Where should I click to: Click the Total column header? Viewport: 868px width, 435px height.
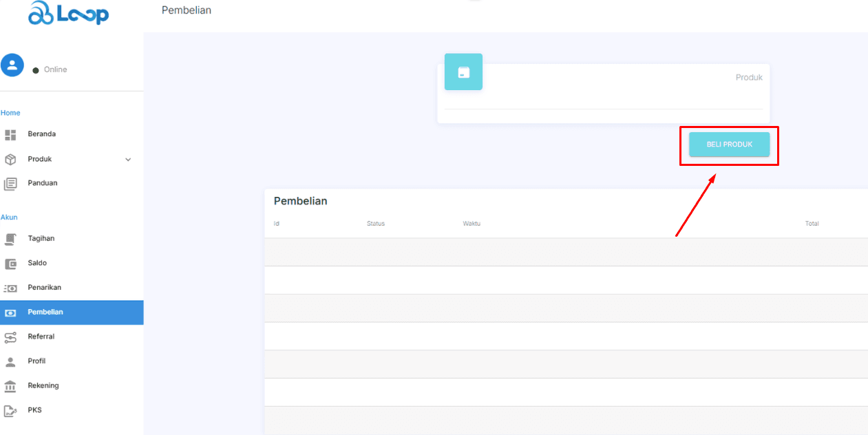coord(812,224)
